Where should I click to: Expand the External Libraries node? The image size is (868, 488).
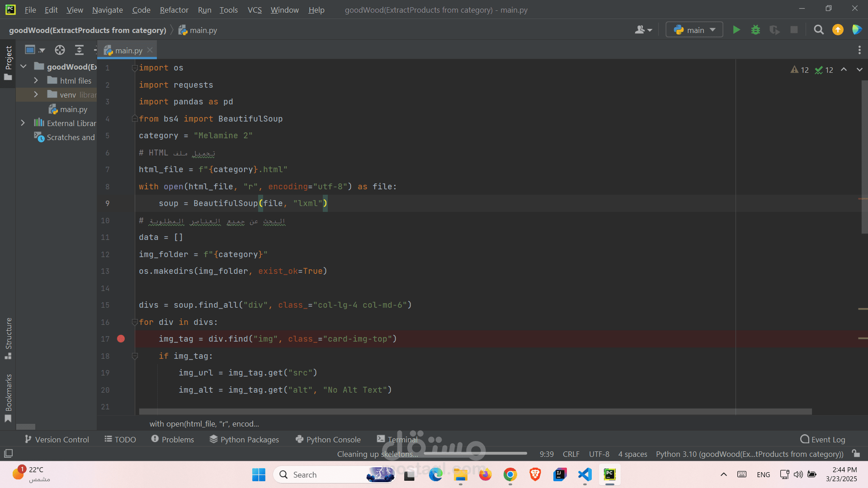click(23, 123)
